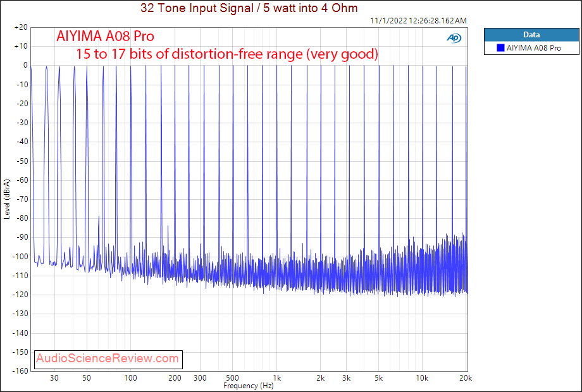Select the '-140' level axis tick label

pyautogui.click(x=21, y=333)
